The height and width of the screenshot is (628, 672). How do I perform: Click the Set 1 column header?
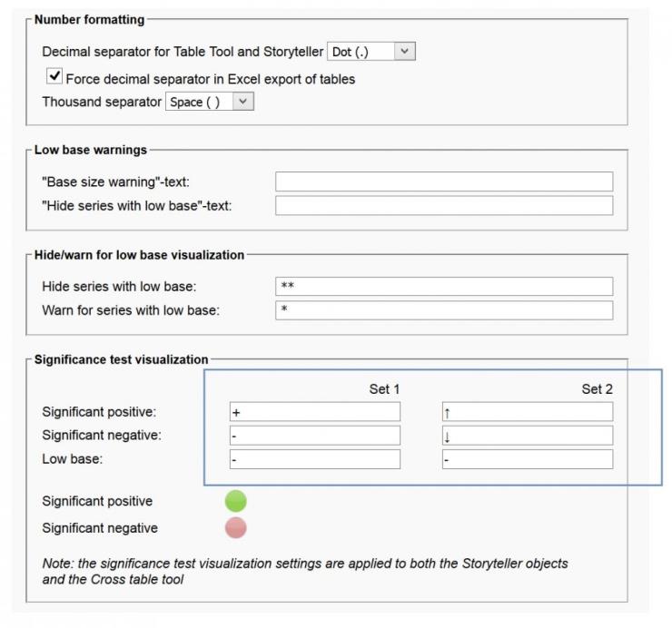pos(384,389)
